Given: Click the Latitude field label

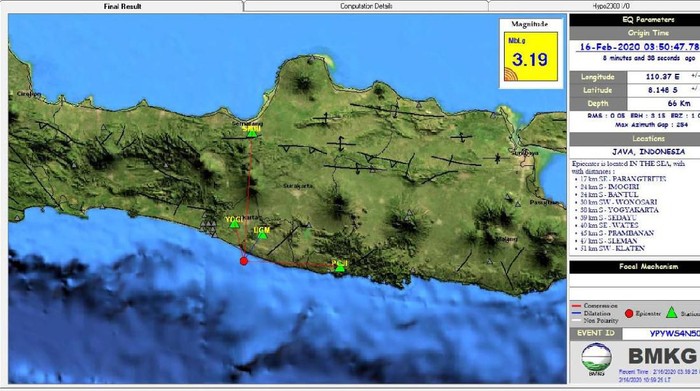Looking at the screenshot, I should tap(597, 90).
